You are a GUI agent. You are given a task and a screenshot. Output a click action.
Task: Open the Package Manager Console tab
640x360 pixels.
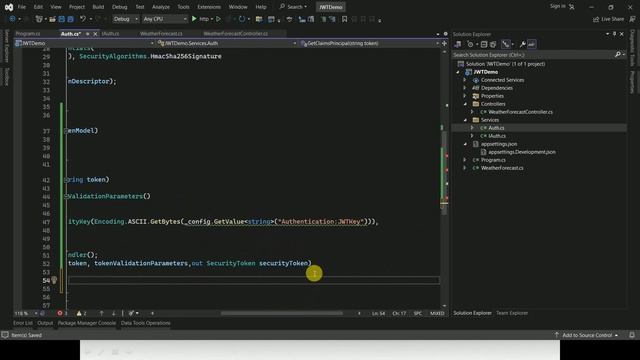[87, 323]
